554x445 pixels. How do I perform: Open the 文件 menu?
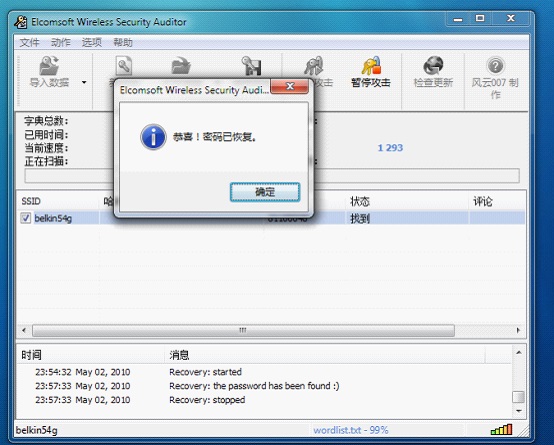(x=29, y=42)
